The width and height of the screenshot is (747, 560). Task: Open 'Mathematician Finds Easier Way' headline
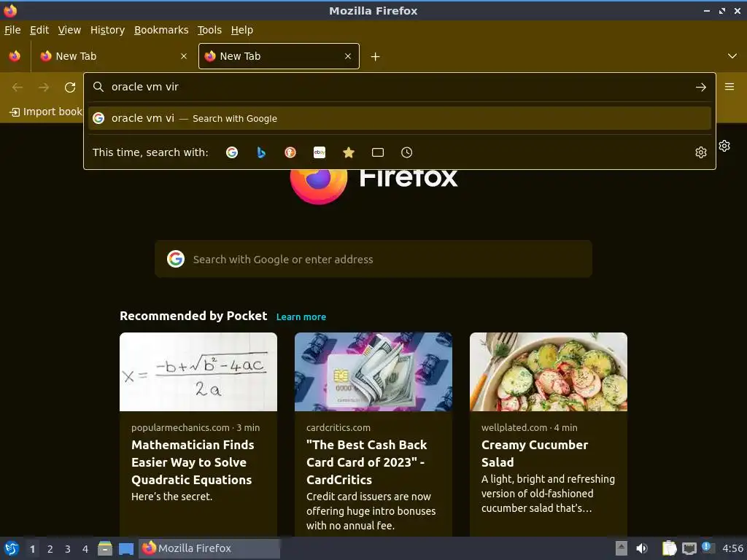193,462
